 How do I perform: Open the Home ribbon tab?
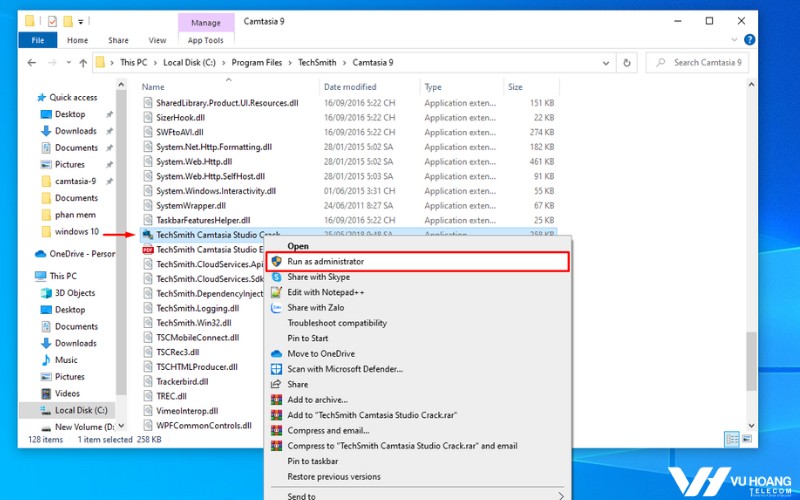(77, 40)
